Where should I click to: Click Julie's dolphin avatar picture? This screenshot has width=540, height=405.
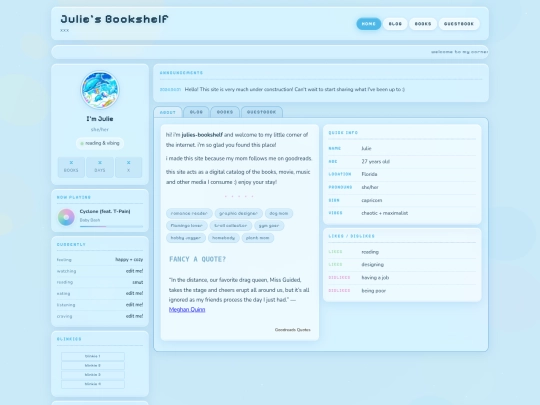[x=100, y=90]
